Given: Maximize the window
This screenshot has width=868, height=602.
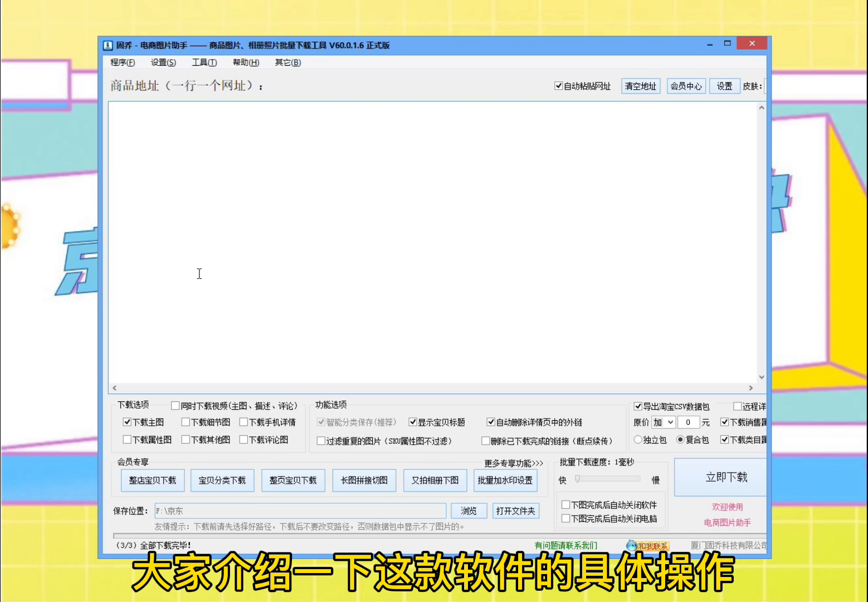Looking at the screenshot, I should 727,43.
